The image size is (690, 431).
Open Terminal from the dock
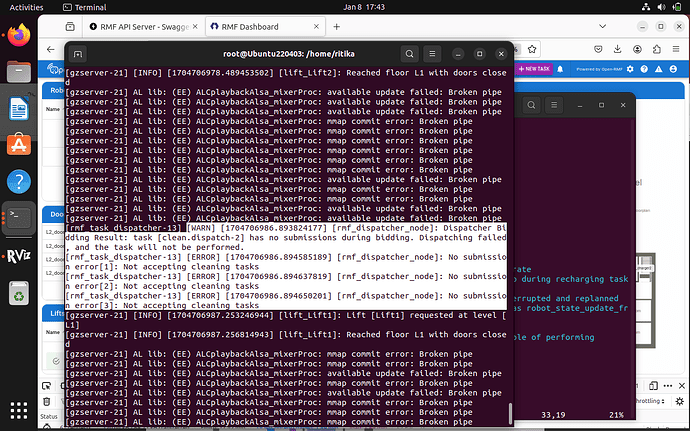click(19, 218)
